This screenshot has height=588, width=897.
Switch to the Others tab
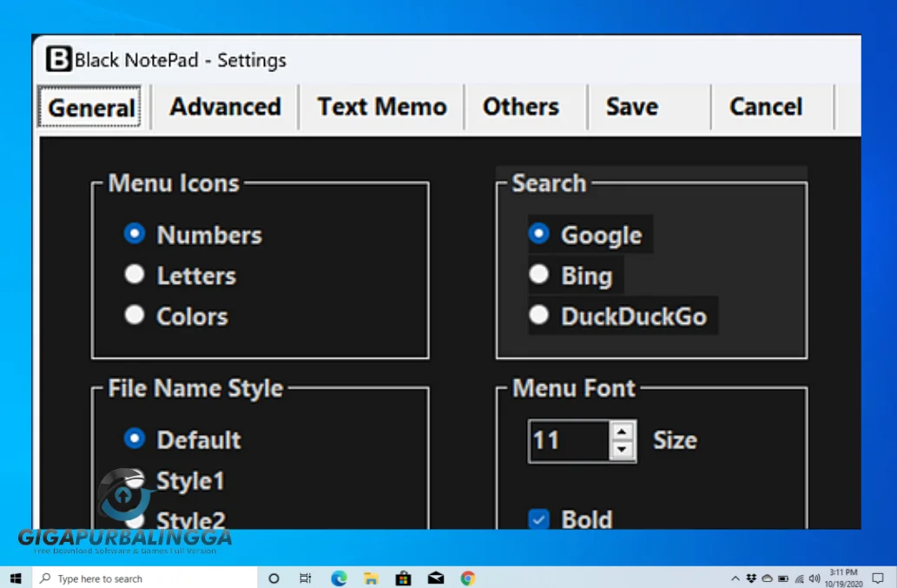tap(521, 107)
